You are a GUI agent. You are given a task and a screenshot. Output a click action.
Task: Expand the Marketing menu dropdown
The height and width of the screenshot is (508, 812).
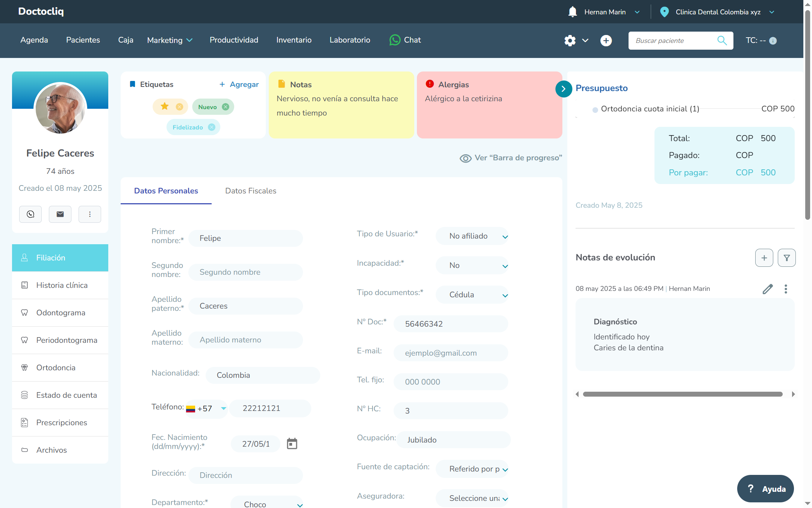[170, 40]
